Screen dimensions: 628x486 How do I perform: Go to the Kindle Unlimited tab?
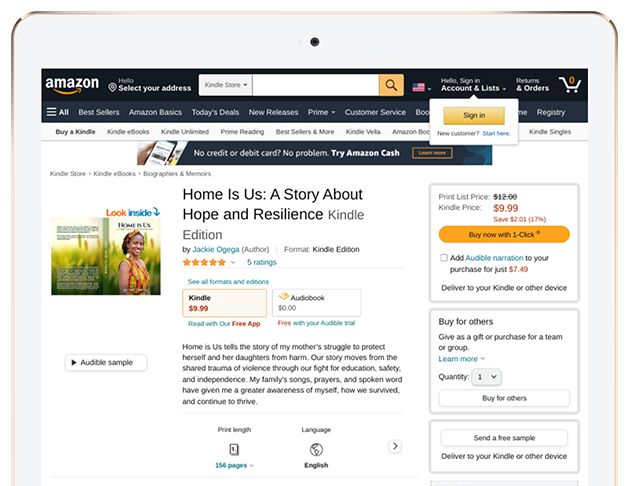click(185, 132)
